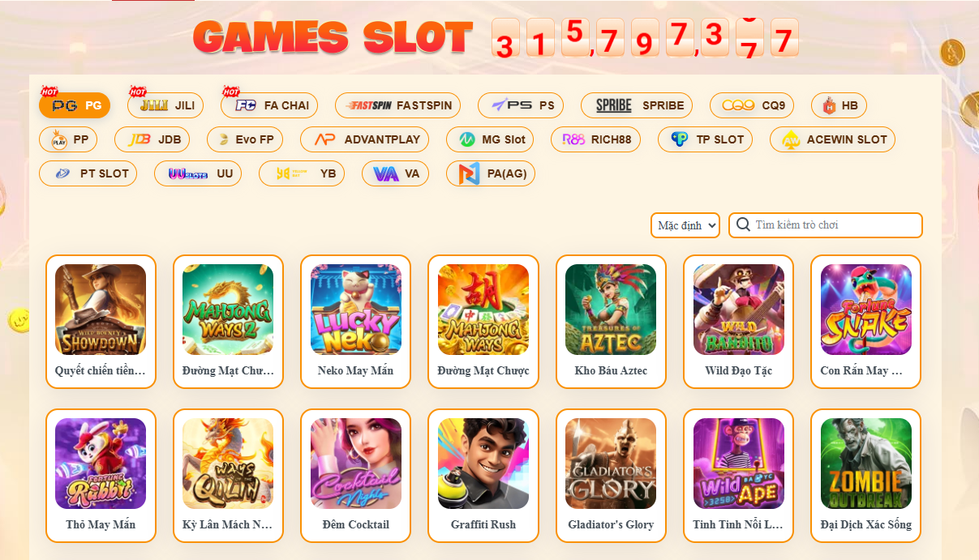Viewport: 979px width, 560px height.
Task: Click the magnifying glass search icon
Action: 743,224
